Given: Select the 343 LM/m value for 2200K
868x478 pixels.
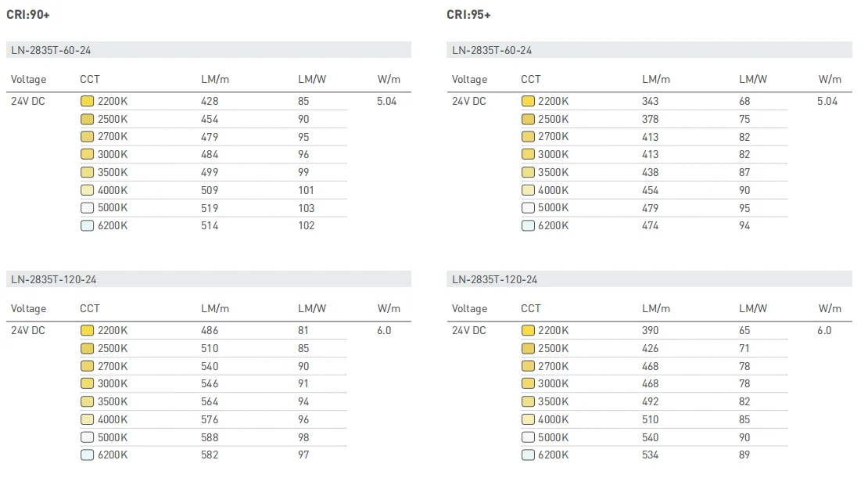Looking at the screenshot, I should click(x=650, y=101).
